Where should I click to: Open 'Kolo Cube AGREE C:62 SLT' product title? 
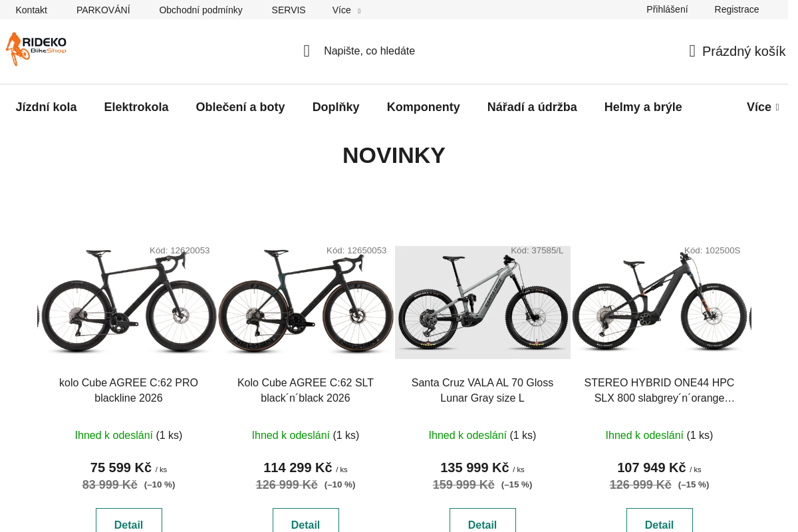[x=305, y=390]
